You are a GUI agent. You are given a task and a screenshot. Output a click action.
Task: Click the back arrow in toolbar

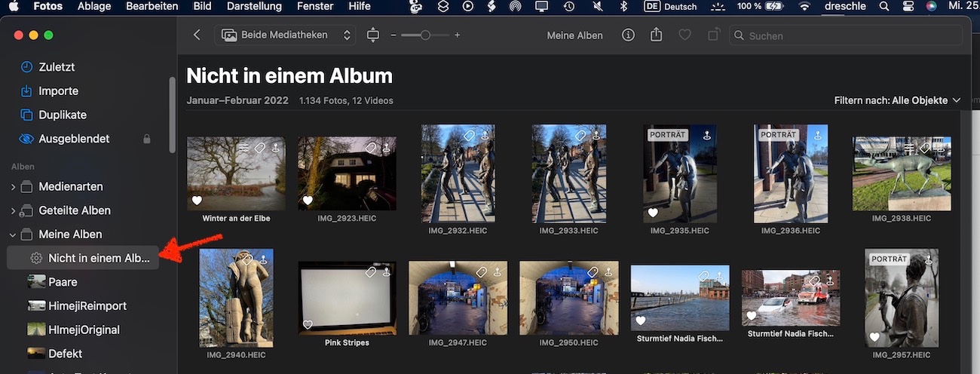(x=197, y=35)
